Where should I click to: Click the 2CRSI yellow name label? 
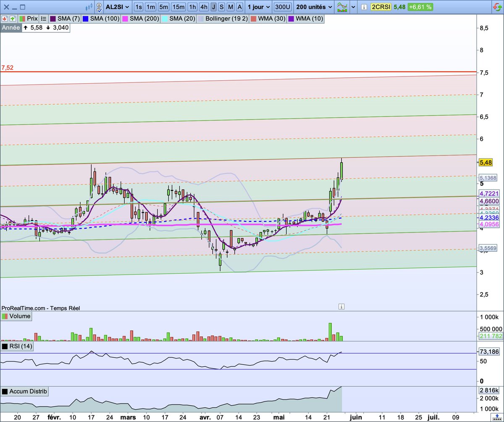coord(380,7)
